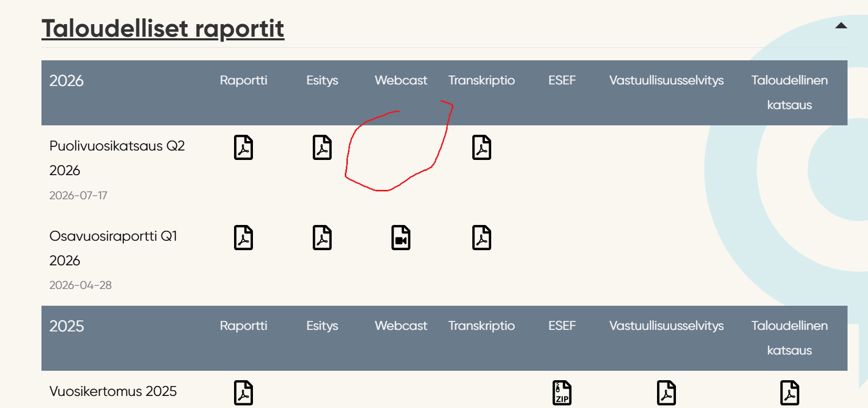Viewport: 868px width, 408px height.
Task: Open Vuosikertomus 2025 Raportti PDF
Action: point(244,393)
